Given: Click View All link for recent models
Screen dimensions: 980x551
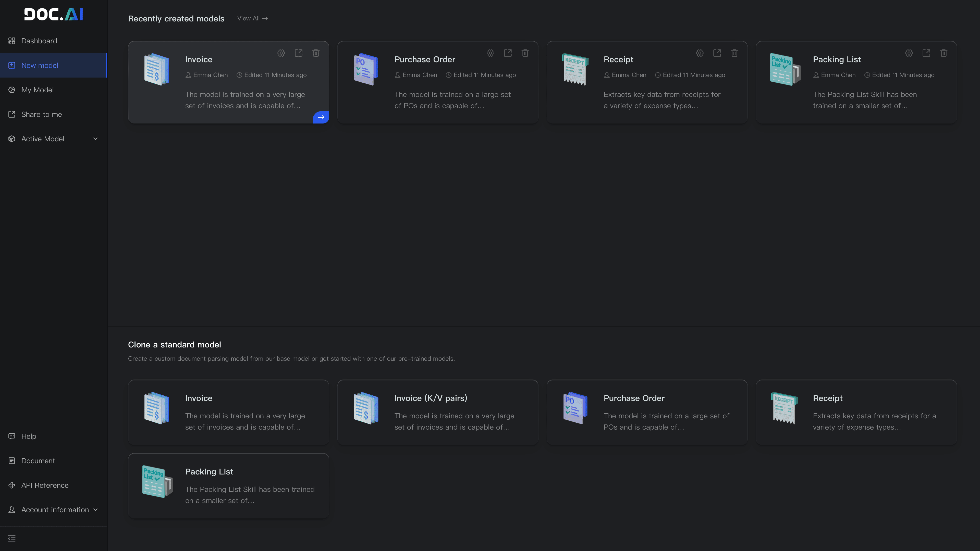Looking at the screenshot, I should point(252,18).
